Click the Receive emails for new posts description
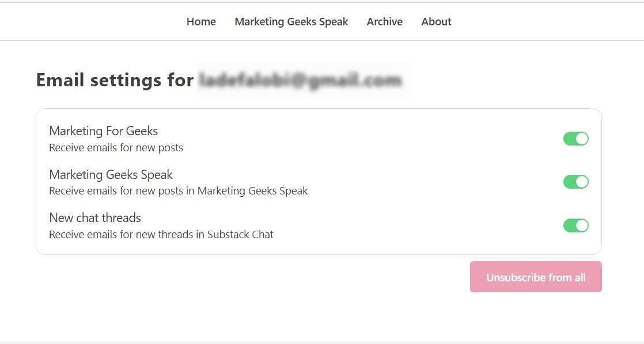 point(116,147)
